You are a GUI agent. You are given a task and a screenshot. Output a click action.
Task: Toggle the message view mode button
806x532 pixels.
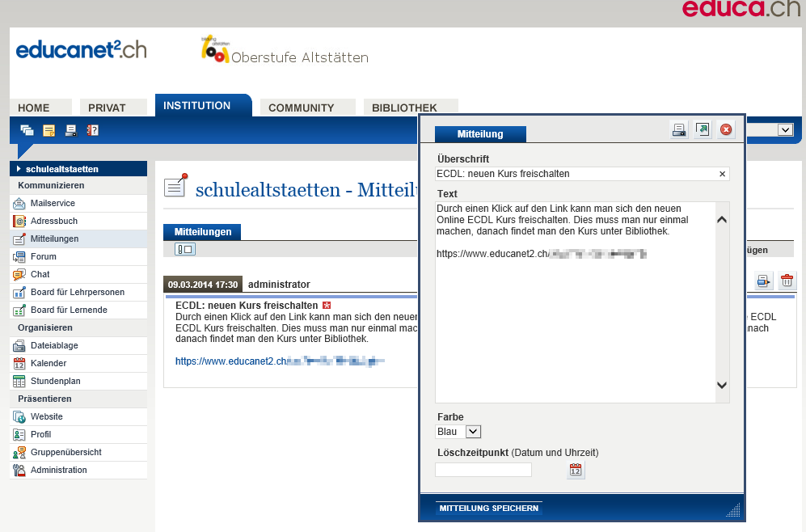[185, 250]
